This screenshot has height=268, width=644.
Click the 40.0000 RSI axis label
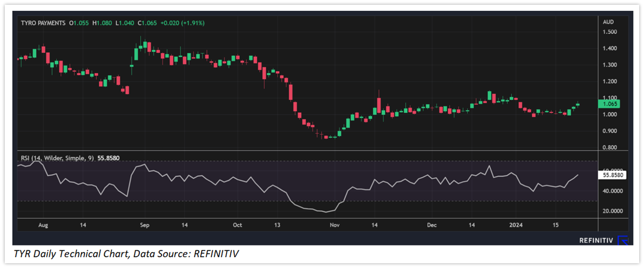[x=613, y=191]
